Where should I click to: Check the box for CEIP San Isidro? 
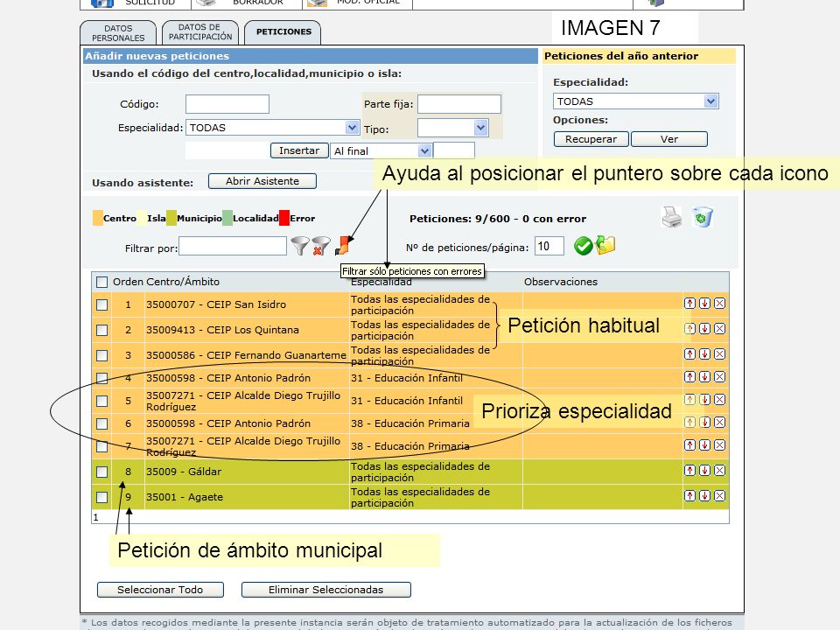click(101, 304)
